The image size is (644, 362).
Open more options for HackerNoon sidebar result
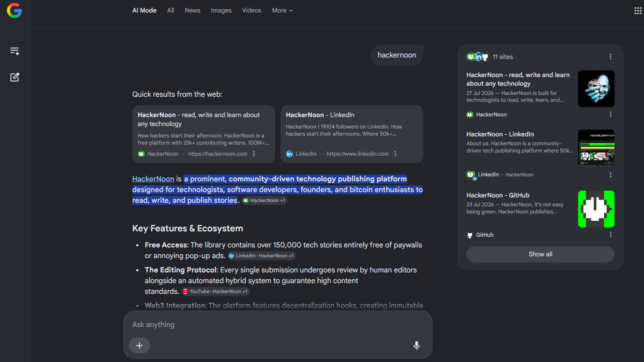pos(610,115)
